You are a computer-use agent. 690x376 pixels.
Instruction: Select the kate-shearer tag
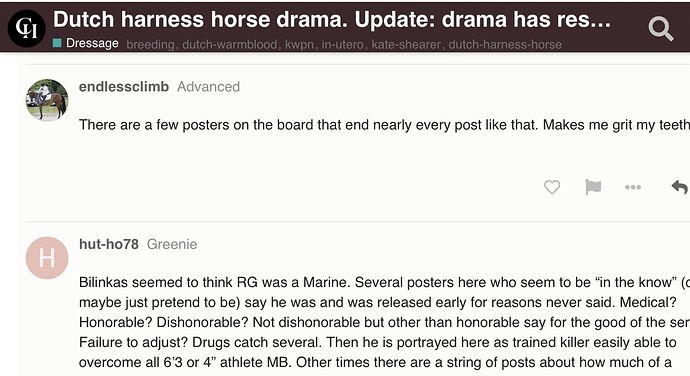(x=406, y=44)
